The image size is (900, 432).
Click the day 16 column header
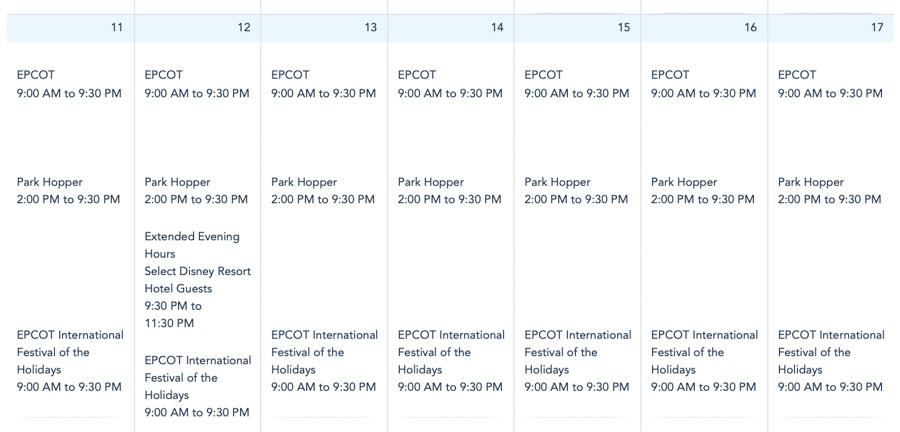[x=750, y=27]
